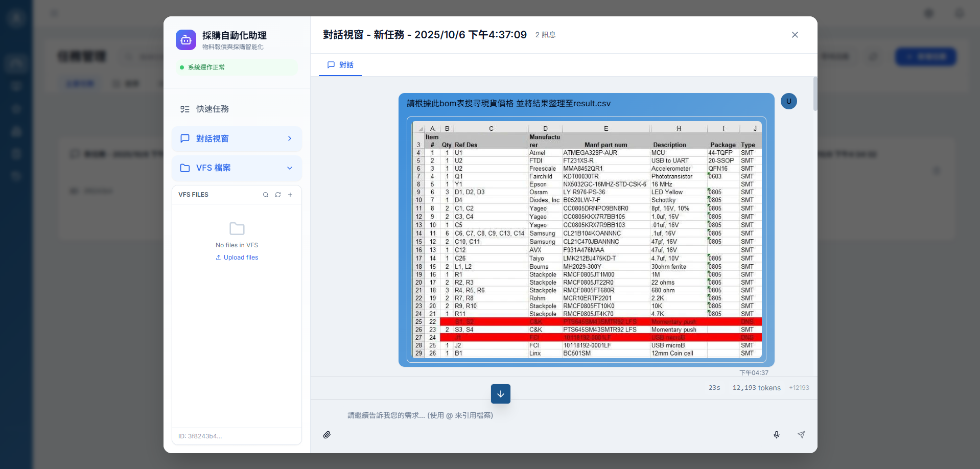Expand the 對話視窗 section chevron
This screenshot has width=980, height=469.
289,138
